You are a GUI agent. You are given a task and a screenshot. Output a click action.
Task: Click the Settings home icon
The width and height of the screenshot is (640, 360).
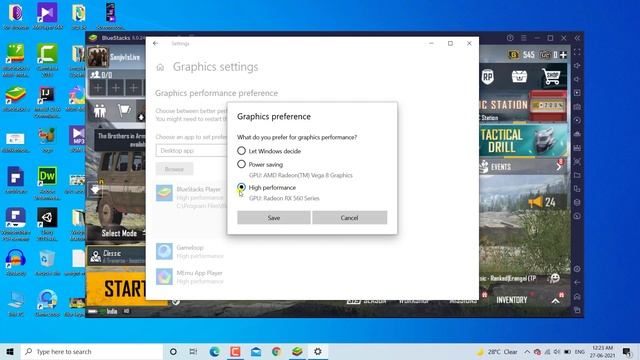(160, 67)
